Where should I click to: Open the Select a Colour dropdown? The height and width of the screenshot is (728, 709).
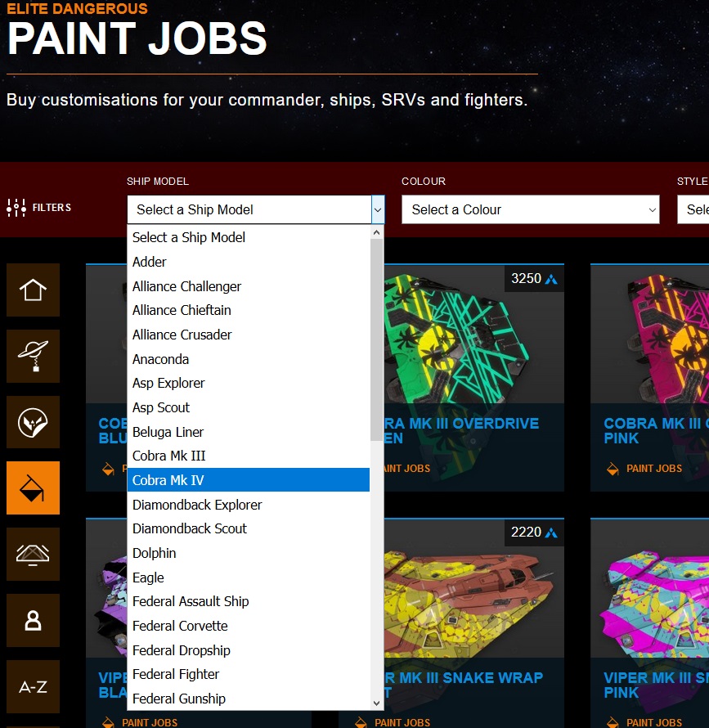(x=530, y=210)
